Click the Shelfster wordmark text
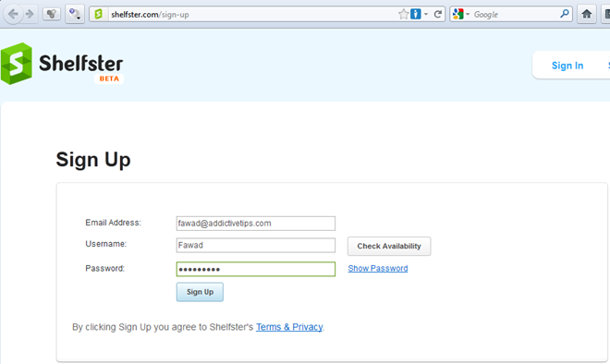The image size is (610, 364). (x=81, y=64)
